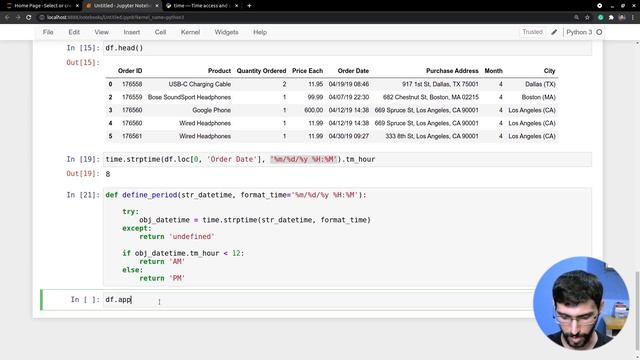Switch to the time documentation tab
640x360 pixels.
202,6
